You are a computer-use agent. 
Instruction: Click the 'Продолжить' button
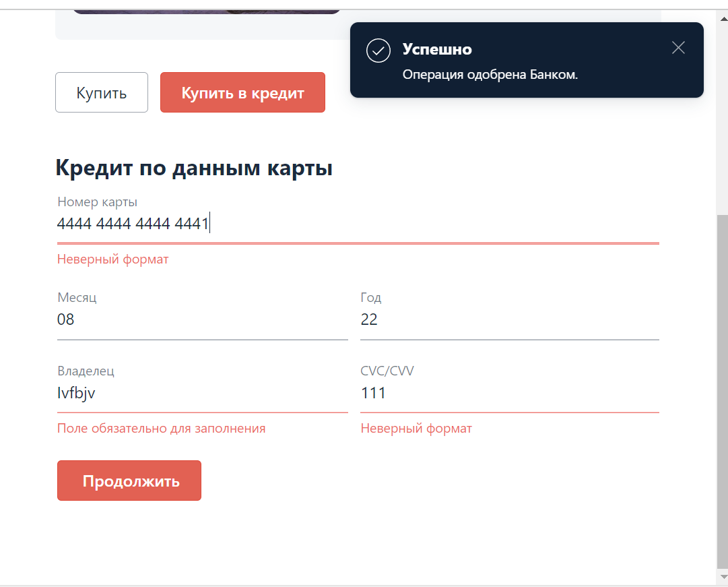tap(129, 480)
